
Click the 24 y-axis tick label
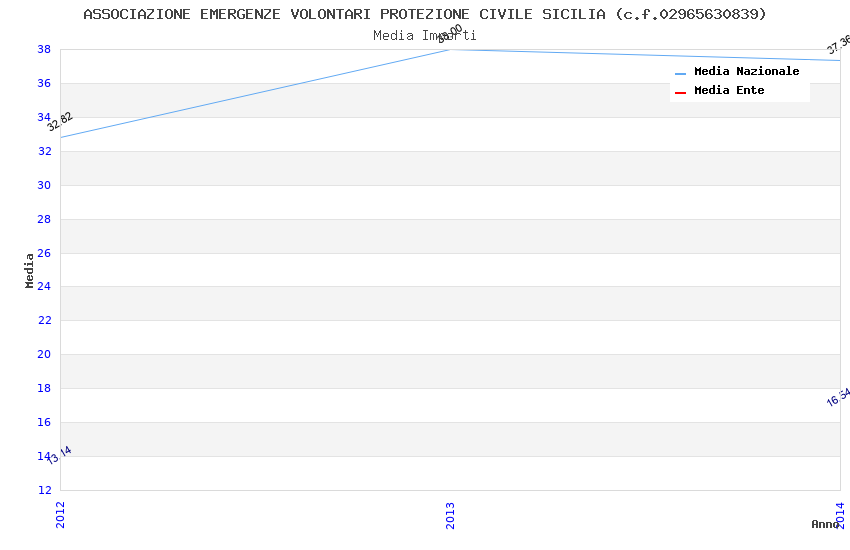point(44,287)
